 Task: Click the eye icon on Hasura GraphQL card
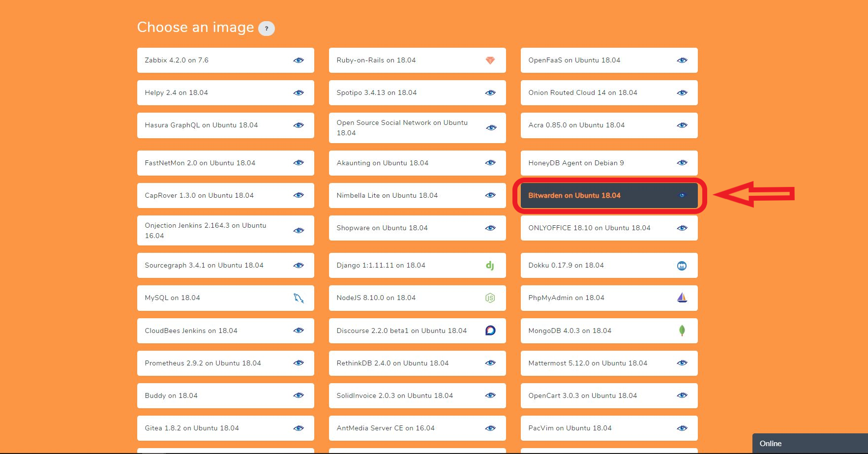click(x=299, y=125)
